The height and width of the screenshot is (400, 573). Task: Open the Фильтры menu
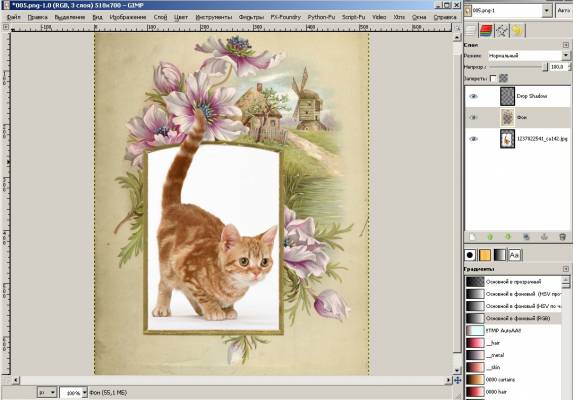click(x=251, y=17)
